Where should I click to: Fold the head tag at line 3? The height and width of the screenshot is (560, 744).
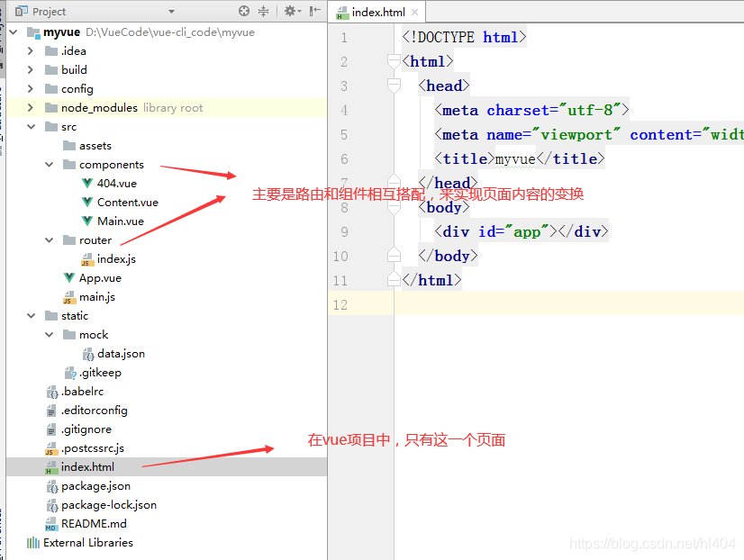click(394, 86)
